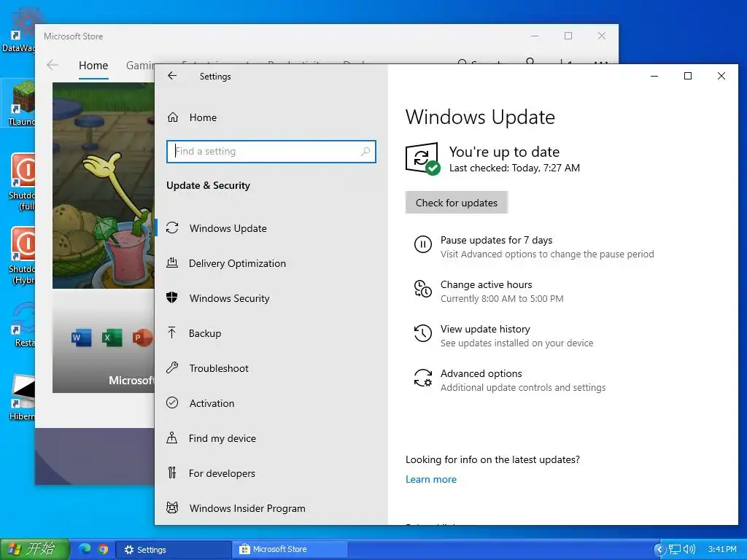Click Activation checkmark circle icon
Screen dimensions: 747x560
tap(172, 402)
